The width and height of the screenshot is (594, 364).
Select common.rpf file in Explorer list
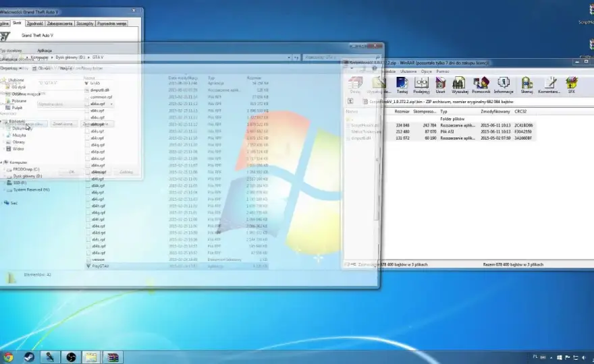click(101, 97)
